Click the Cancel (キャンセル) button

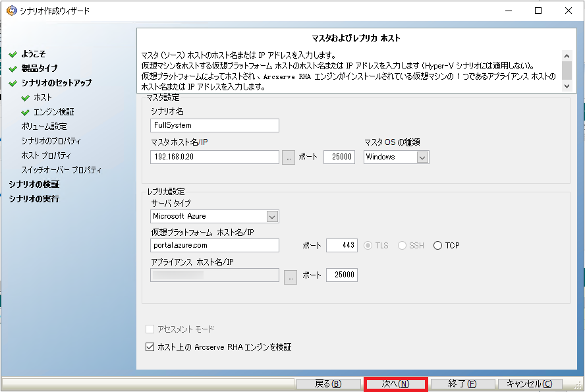(530, 384)
